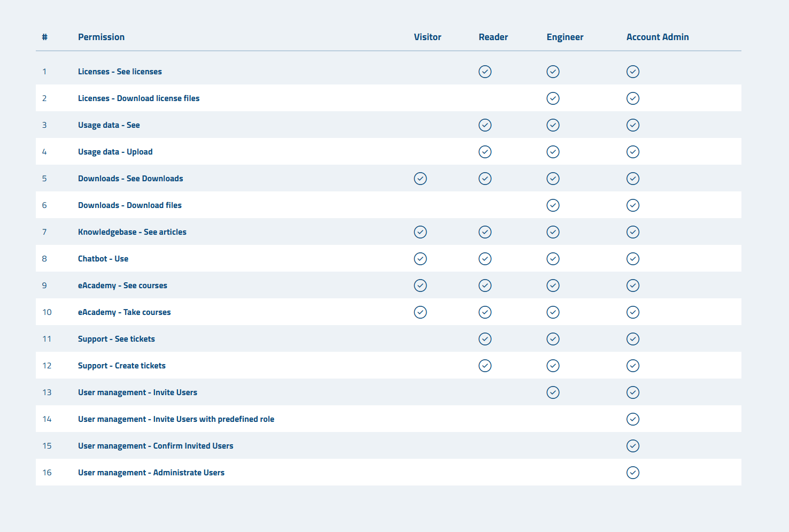
Task: Click Engineer checkmark for Downloads - Download files
Action: [553, 205]
